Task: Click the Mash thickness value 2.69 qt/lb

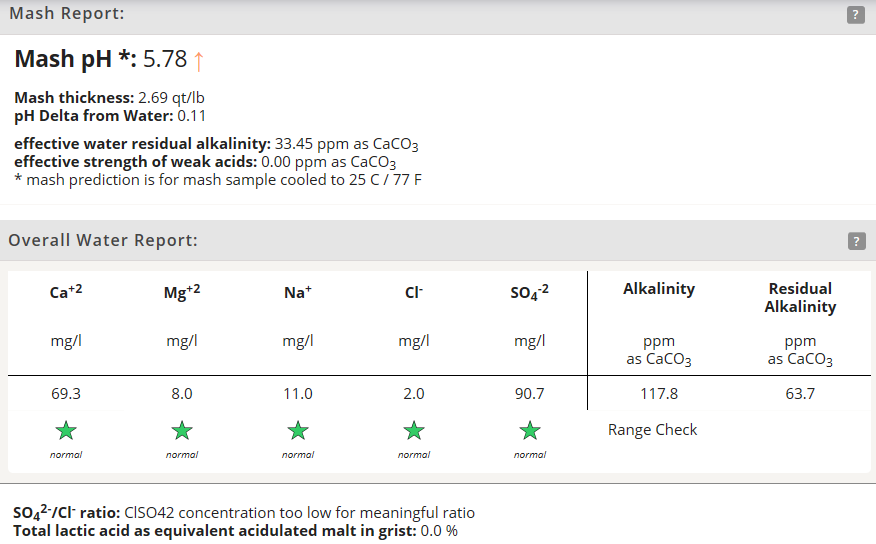Action: click(172, 98)
